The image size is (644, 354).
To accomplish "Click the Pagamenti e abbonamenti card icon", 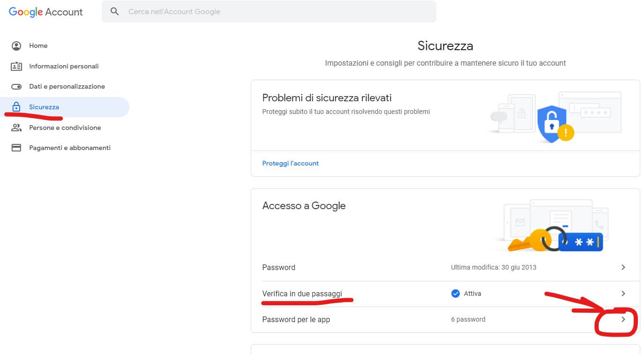I will 16,148.
